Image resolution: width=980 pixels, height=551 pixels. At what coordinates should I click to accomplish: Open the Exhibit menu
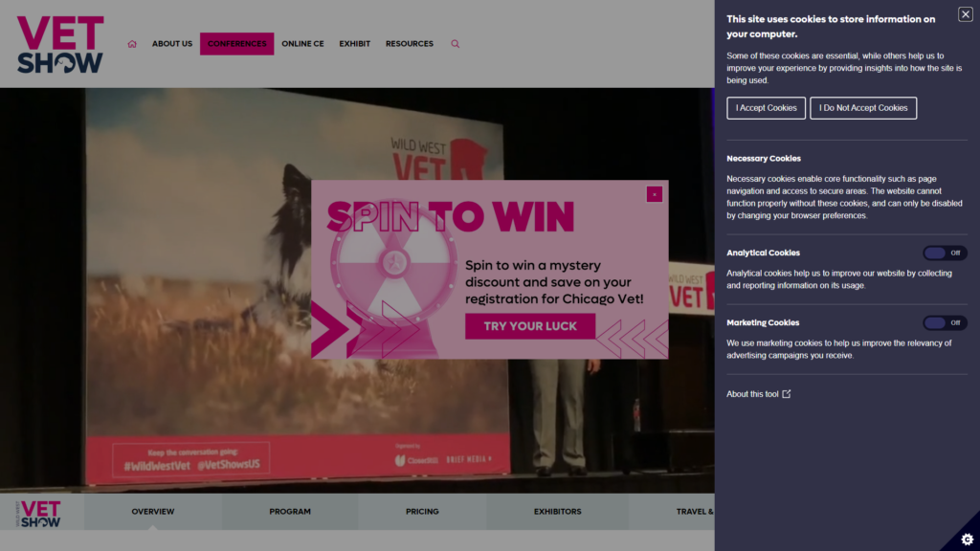(354, 44)
